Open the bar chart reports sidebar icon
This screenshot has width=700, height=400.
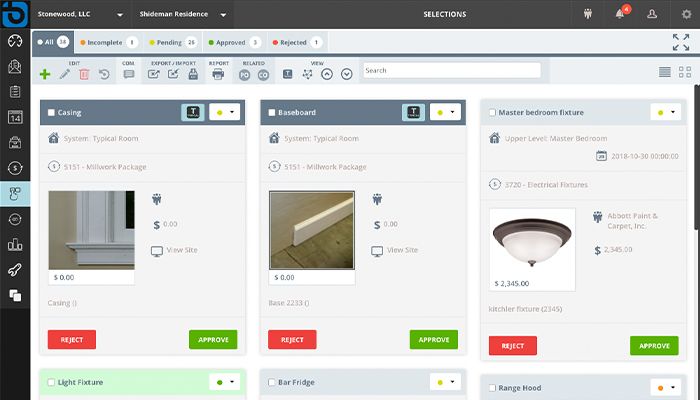[15, 244]
